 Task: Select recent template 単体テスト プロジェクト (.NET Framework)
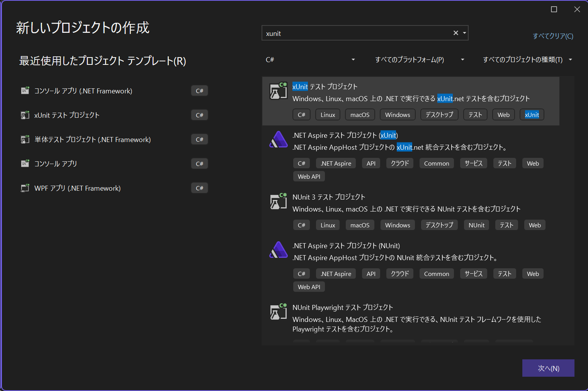tap(114, 139)
